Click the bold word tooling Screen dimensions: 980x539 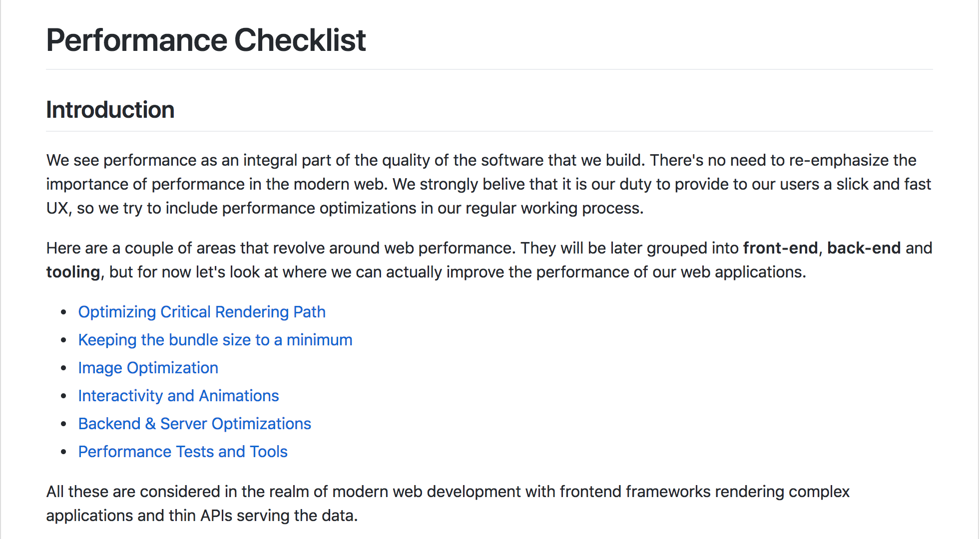point(73,272)
